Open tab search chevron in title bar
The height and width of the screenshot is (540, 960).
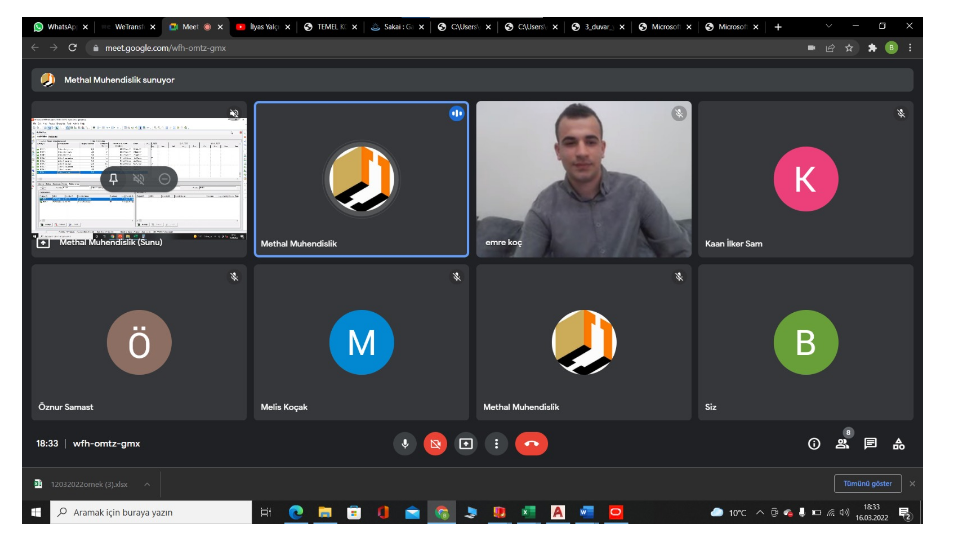(x=828, y=26)
